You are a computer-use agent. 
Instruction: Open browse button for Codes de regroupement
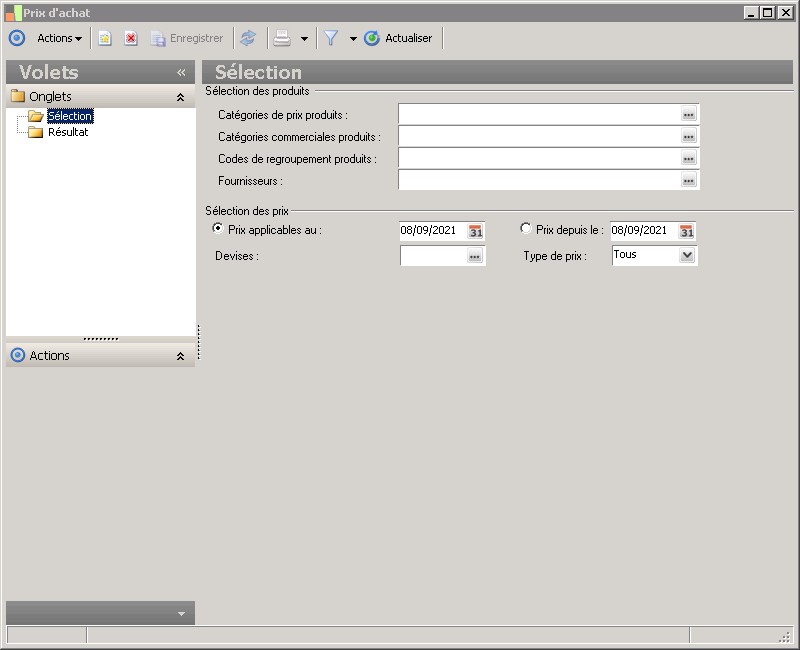pyautogui.click(x=689, y=158)
